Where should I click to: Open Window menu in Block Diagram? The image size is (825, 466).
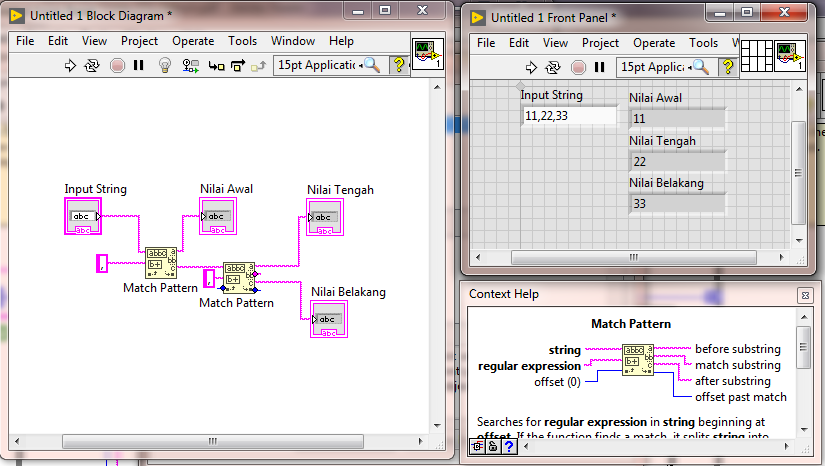pos(293,41)
